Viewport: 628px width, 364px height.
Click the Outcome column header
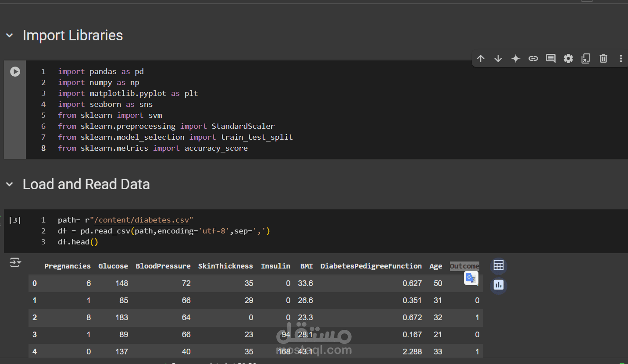tap(464, 266)
